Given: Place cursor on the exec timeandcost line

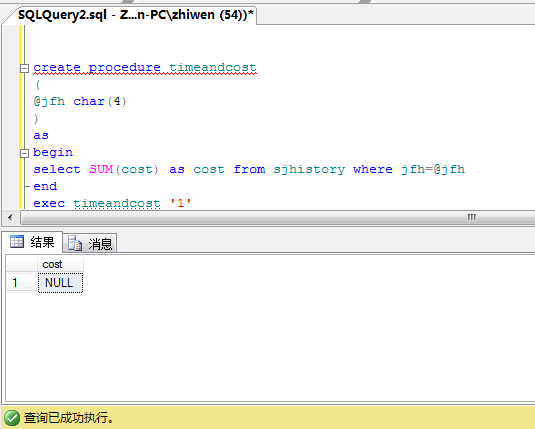Looking at the screenshot, I should pyautogui.click(x=112, y=203).
